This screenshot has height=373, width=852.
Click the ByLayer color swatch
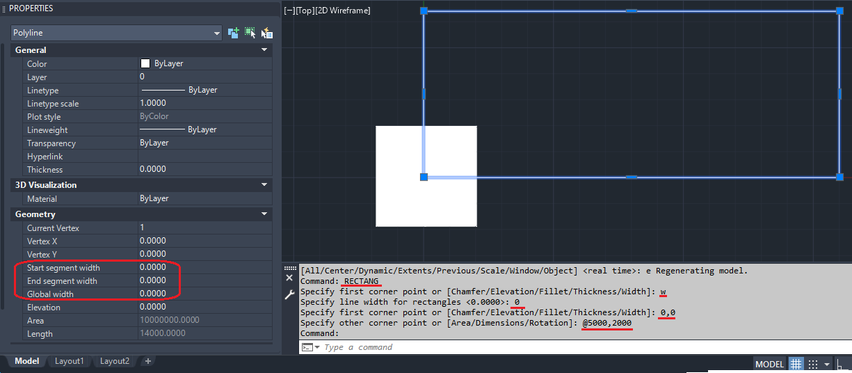coord(145,64)
